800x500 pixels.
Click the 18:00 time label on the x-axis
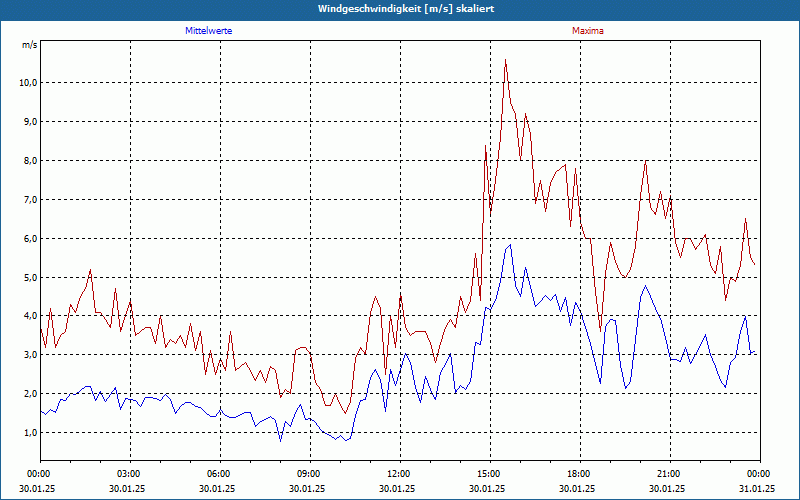click(580, 474)
